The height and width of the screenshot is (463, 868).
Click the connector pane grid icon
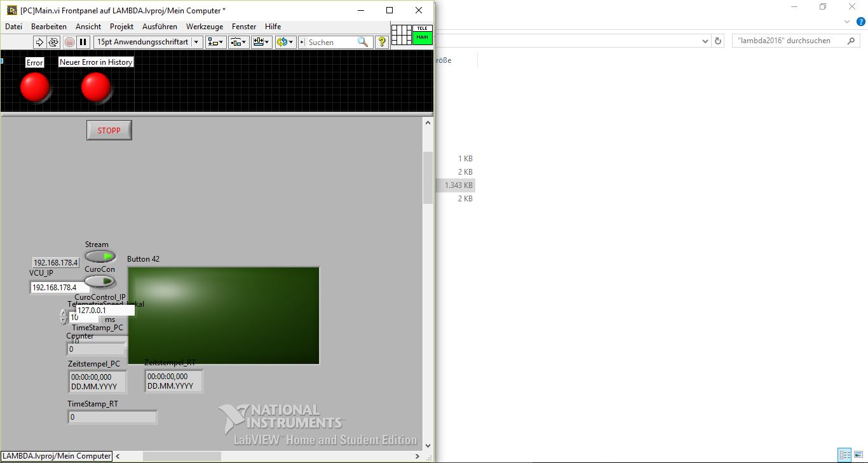coord(402,35)
